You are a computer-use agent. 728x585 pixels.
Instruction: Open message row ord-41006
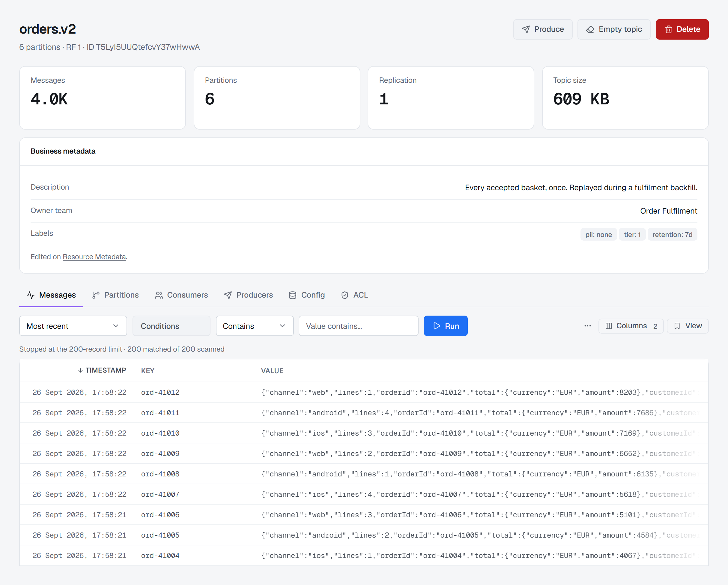(x=364, y=515)
